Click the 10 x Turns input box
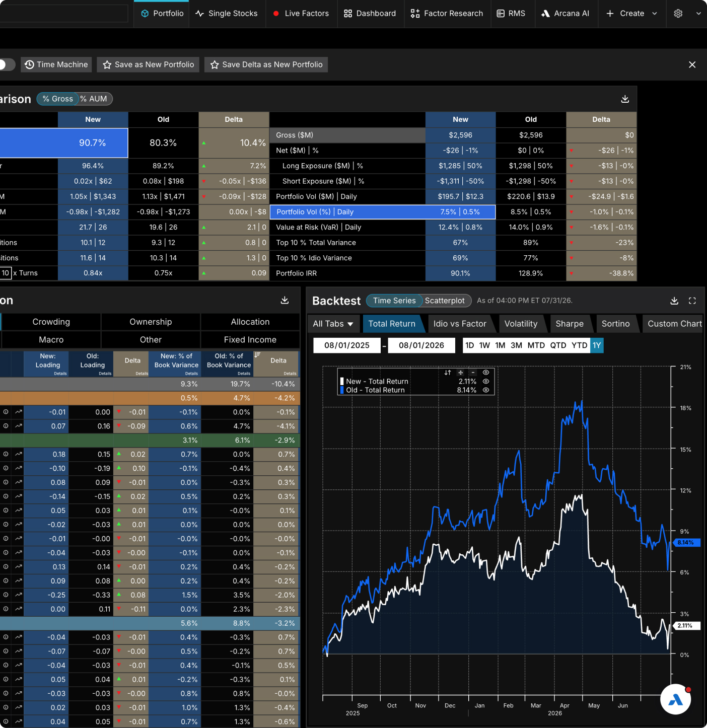 click(x=5, y=273)
